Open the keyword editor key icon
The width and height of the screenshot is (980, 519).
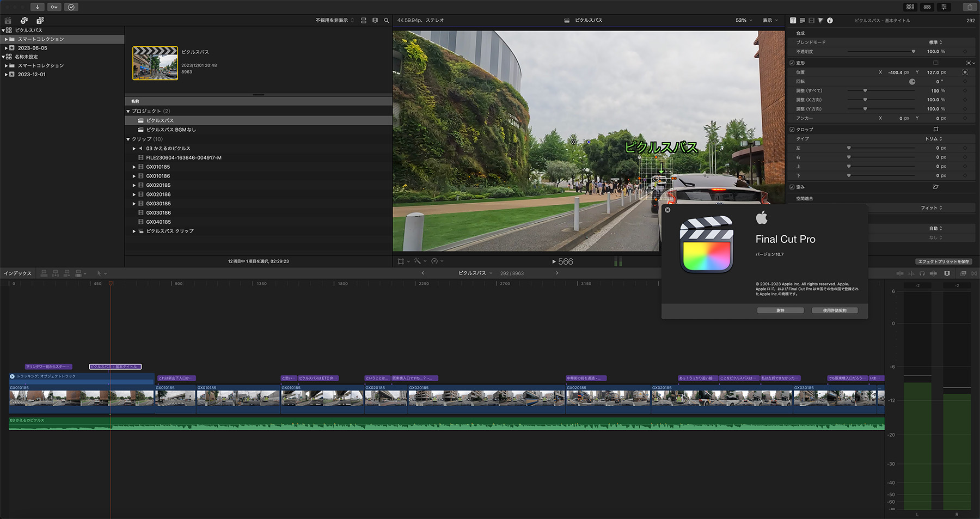coord(54,7)
